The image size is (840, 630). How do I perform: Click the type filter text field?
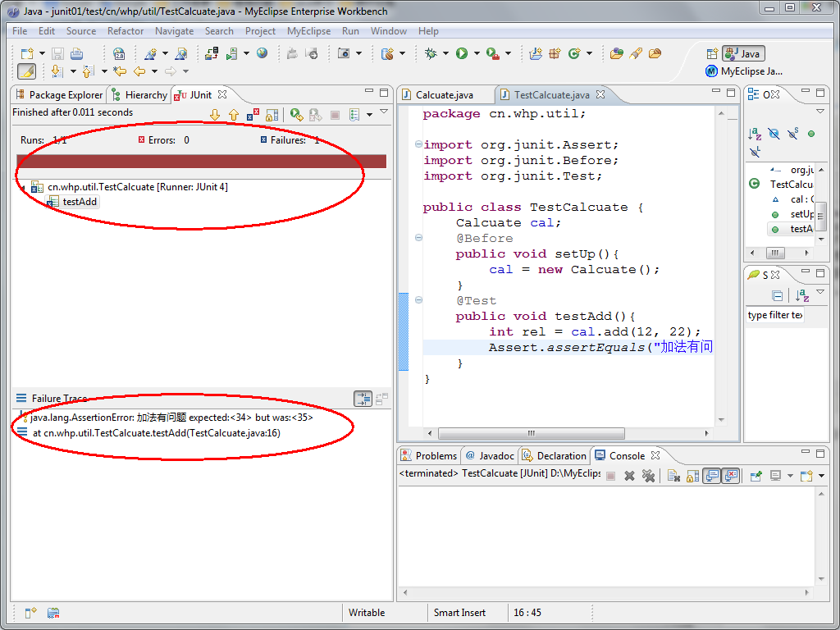click(774, 315)
